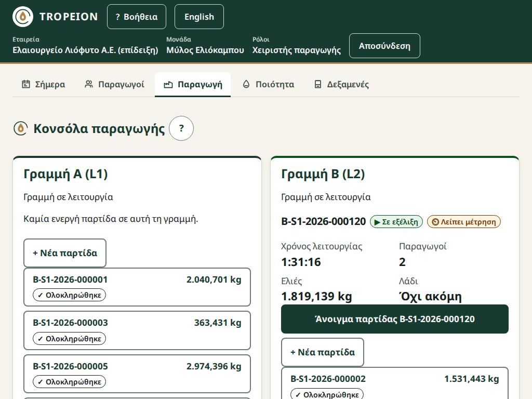Click the batch number B-S1-2026-000120
532x399 pixels.
click(323, 221)
